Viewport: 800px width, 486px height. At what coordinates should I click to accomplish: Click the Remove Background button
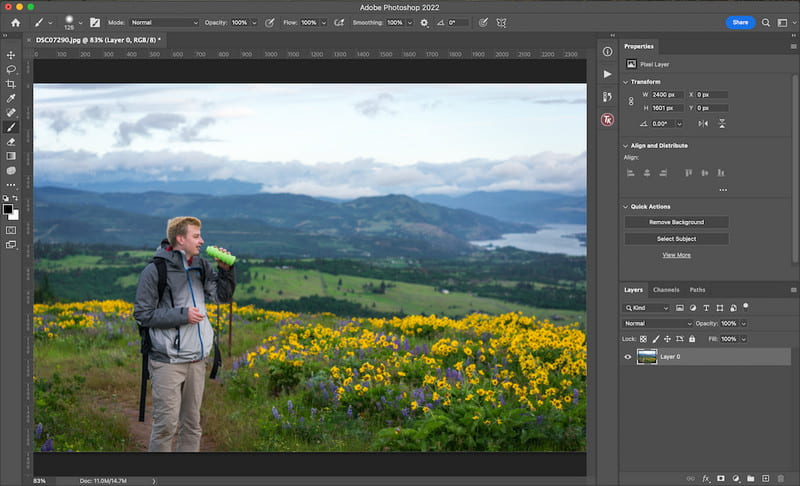click(x=676, y=222)
